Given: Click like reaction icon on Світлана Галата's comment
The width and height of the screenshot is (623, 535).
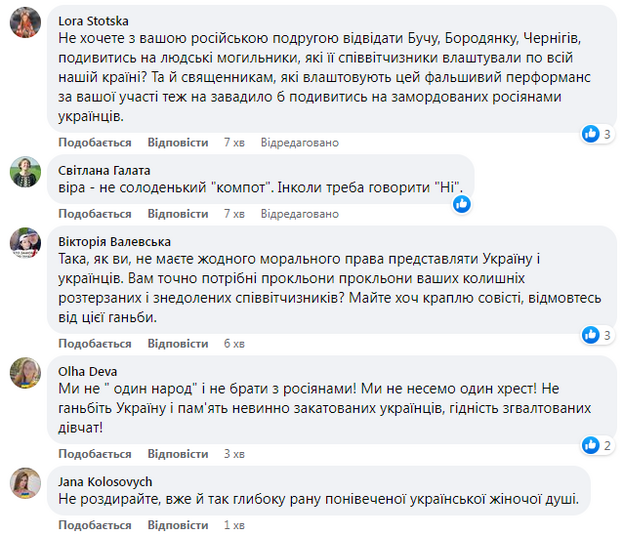Looking at the screenshot, I should coord(461,204).
